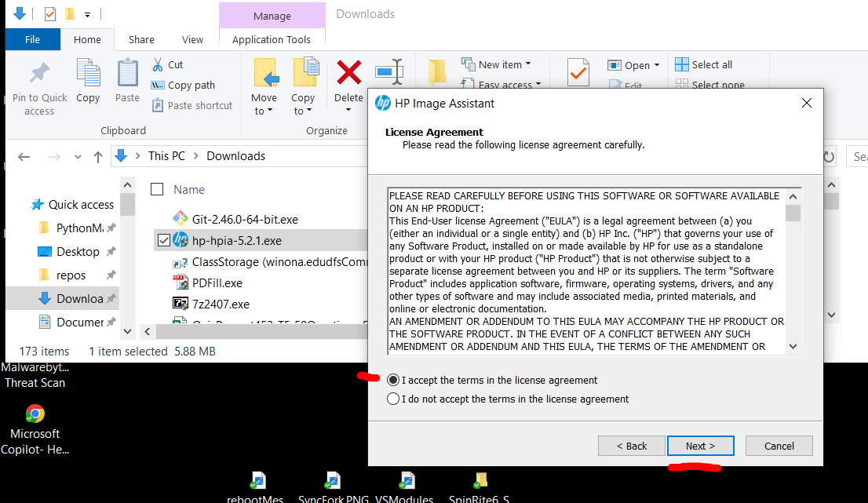Select the Git-2.46.0-64-bit.exe file icon

(x=181, y=219)
